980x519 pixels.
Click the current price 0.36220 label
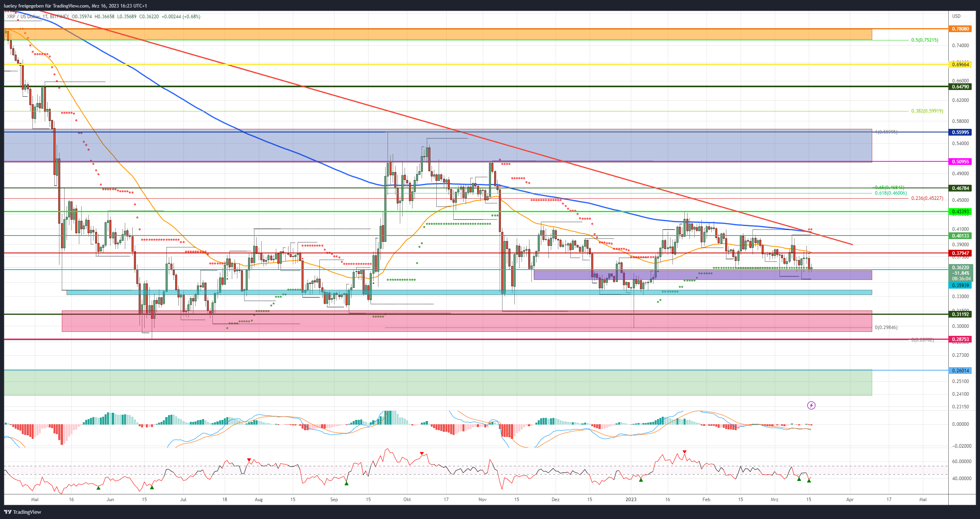tap(960, 268)
